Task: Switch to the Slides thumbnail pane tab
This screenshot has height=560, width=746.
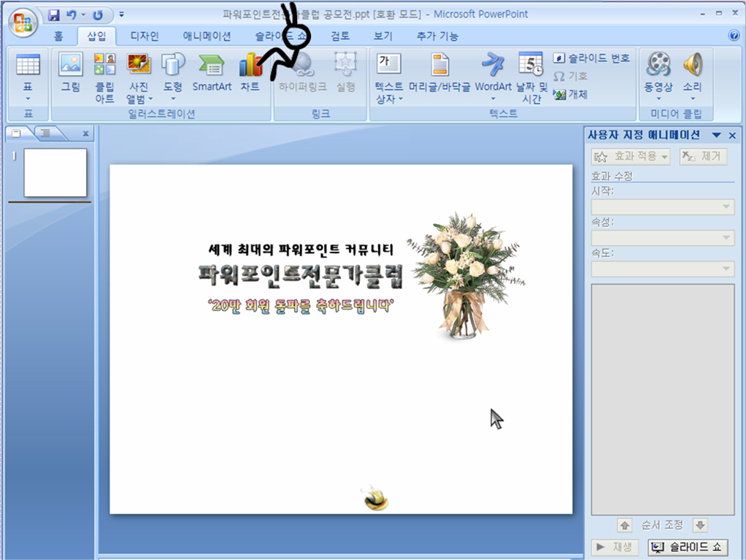Action: [x=17, y=133]
